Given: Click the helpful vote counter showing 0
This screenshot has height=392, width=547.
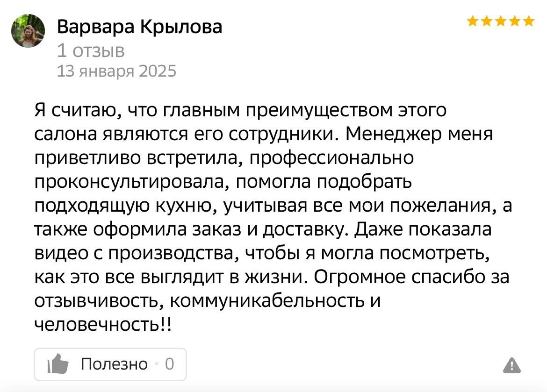Looking at the screenshot, I should pos(169,364).
